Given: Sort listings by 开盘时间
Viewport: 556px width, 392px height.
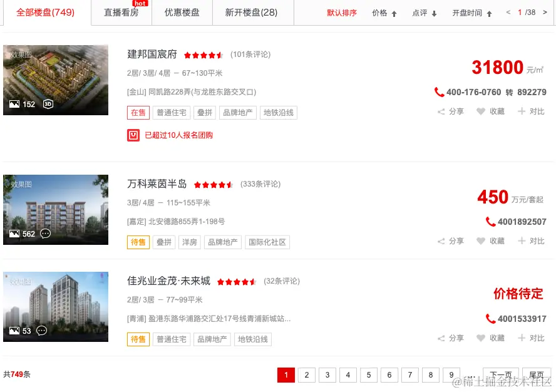Looking at the screenshot, I should click(472, 13).
